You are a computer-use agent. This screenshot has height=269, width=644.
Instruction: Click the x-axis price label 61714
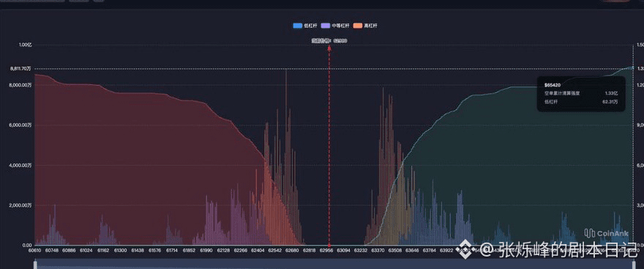coord(172,251)
